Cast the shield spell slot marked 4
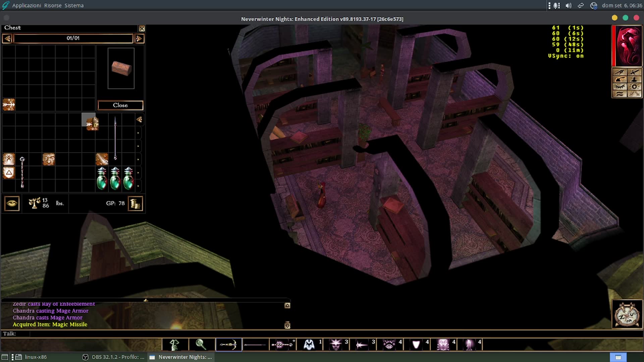This screenshot has height=362, width=644. point(416,345)
